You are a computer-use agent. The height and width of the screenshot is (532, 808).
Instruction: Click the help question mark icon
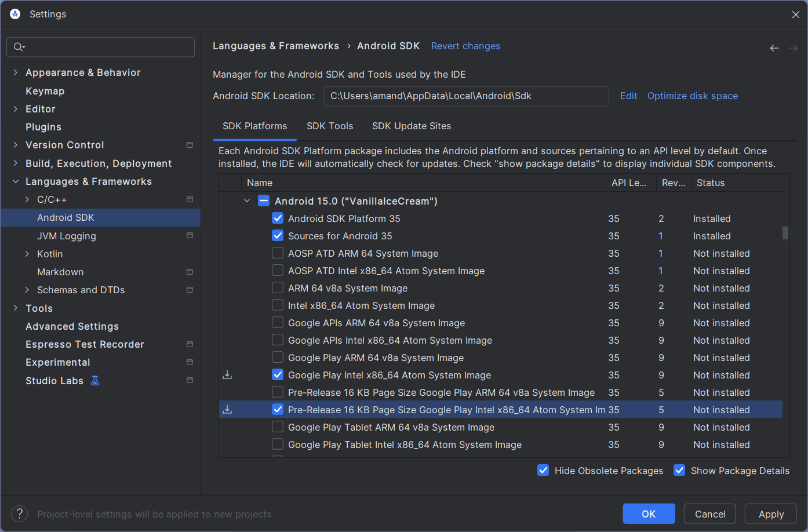19,513
